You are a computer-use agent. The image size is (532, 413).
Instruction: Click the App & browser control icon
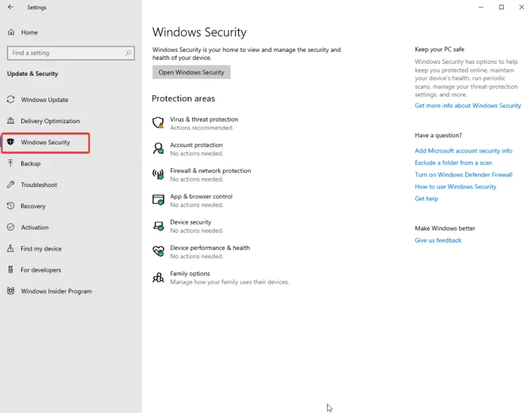(x=158, y=200)
